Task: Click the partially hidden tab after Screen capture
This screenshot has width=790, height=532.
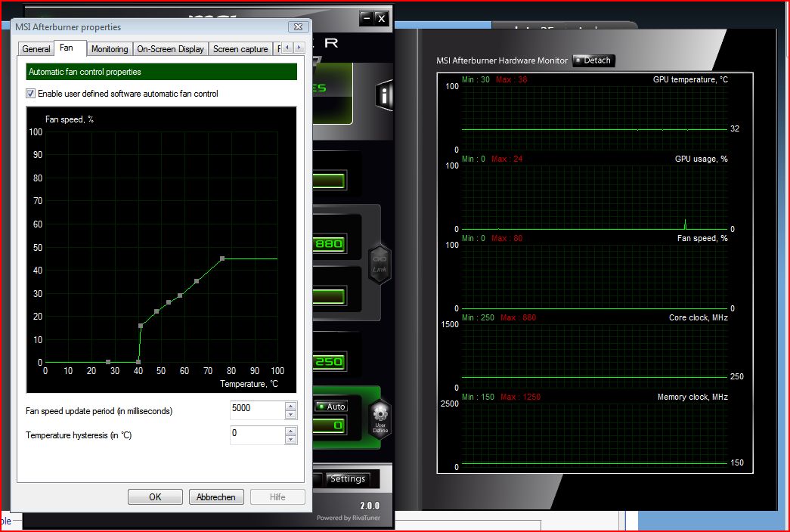Action: 277,49
